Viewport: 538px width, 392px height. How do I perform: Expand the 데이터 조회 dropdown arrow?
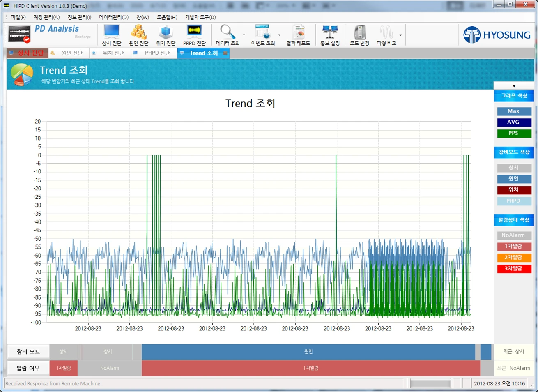tap(244, 35)
